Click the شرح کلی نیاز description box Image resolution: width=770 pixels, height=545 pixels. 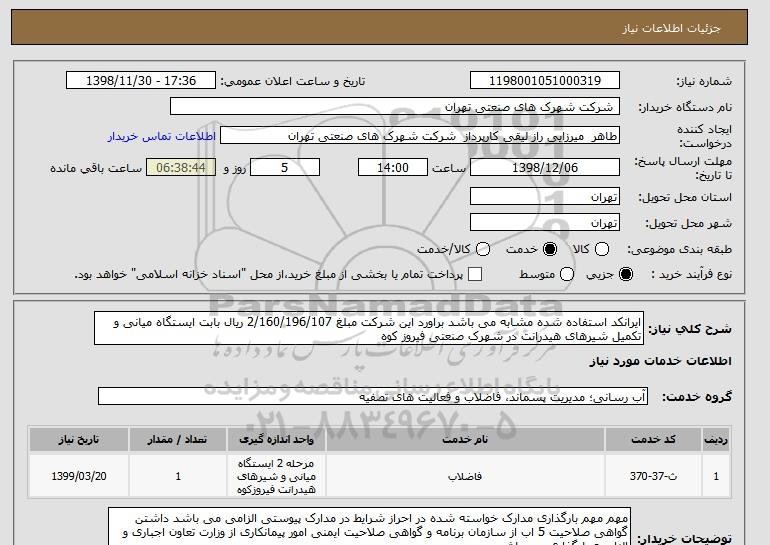369,328
